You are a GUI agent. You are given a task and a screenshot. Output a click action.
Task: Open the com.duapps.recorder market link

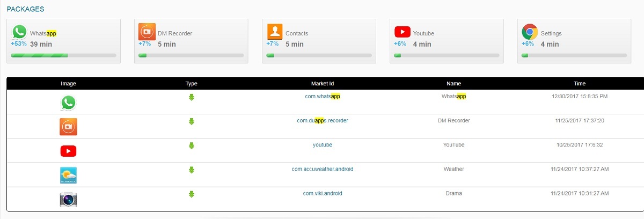point(323,120)
